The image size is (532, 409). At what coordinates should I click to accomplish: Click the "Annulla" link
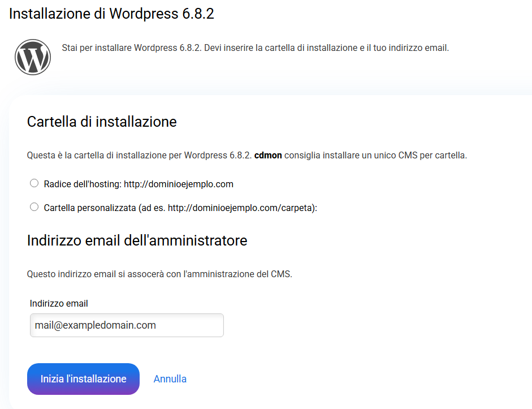pos(170,379)
